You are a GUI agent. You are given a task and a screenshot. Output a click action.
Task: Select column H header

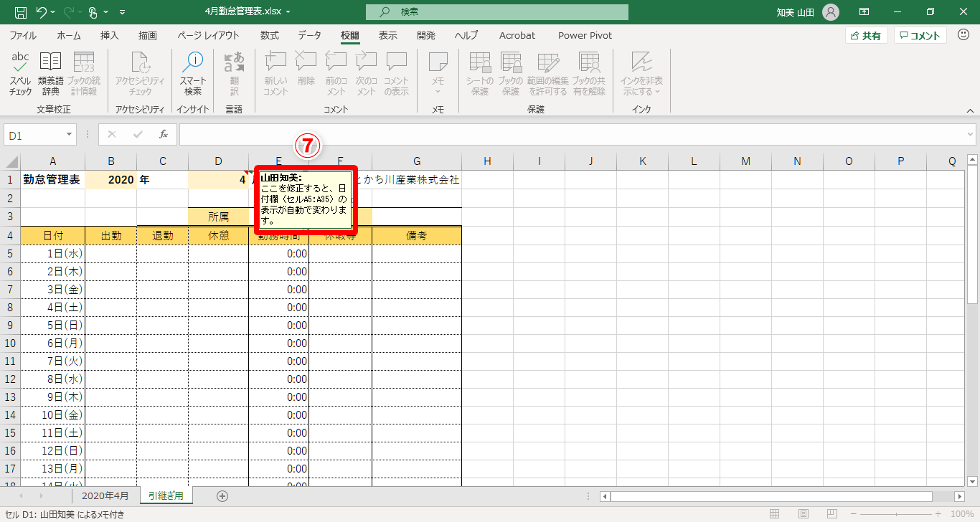(487, 161)
